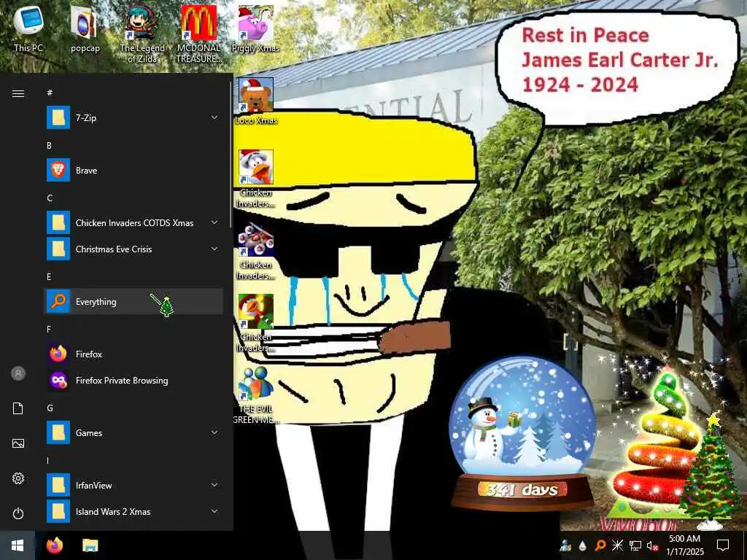
Task: Click the snowflake tray icon
Action: coord(617,545)
